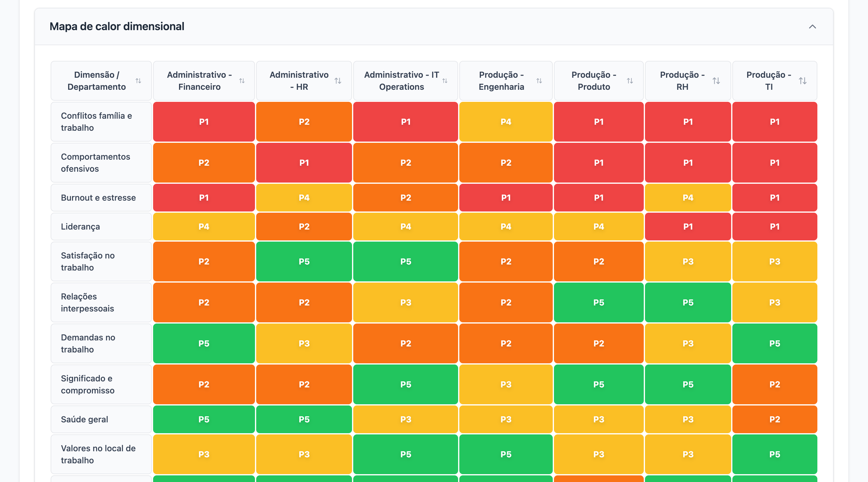Click yellow P4 cell for Burnout, Administrativo - HR

point(304,198)
